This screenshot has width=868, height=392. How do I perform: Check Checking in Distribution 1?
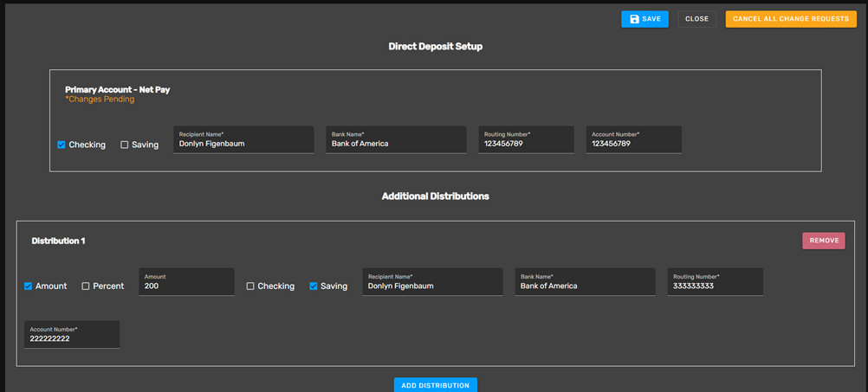250,286
